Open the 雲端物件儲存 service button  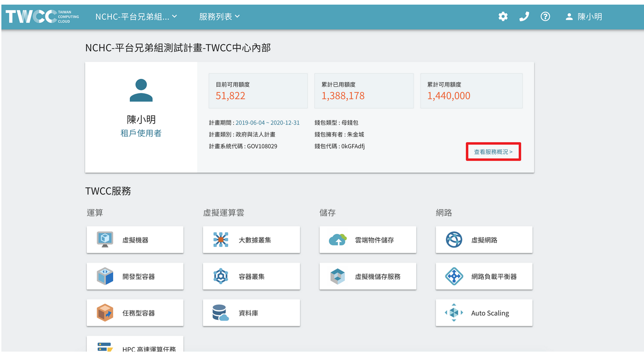[368, 239]
